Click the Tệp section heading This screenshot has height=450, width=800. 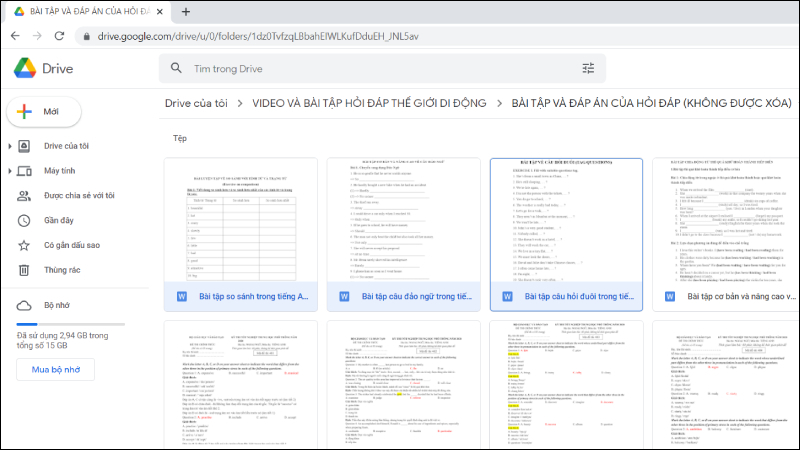tap(180, 138)
